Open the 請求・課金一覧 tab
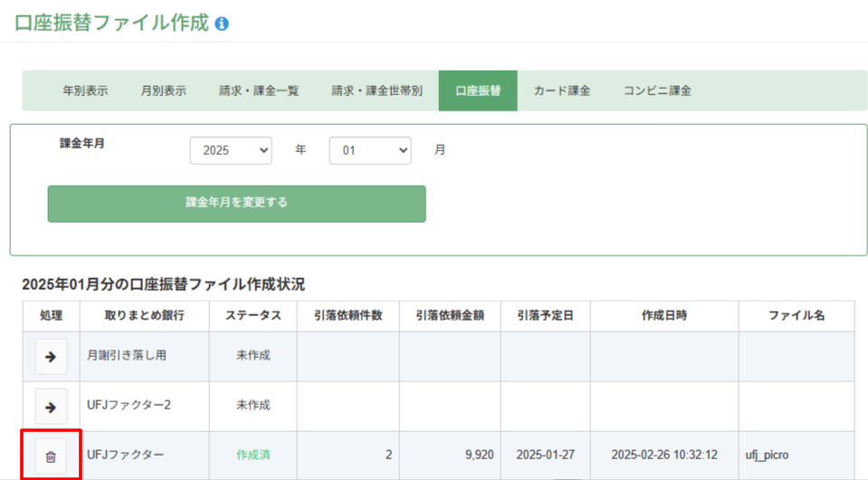Viewport: 868px width, 480px height. 259,91
